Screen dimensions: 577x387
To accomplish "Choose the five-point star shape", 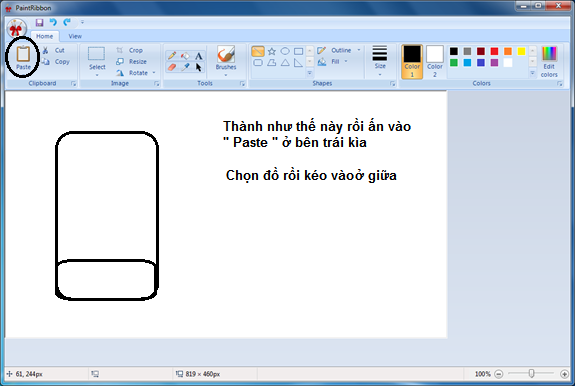I will click(272, 51).
